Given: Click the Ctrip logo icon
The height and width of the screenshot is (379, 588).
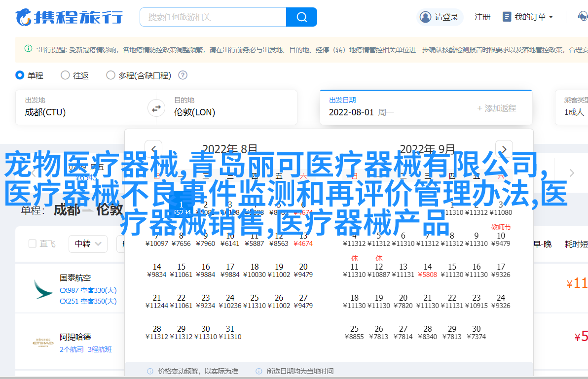Looking at the screenshot, I should pyautogui.click(x=23, y=17).
